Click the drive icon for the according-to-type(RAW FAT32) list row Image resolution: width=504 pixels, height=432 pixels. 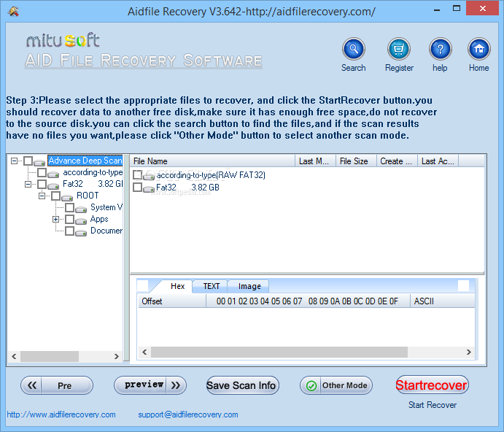pyautogui.click(x=149, y=176)
